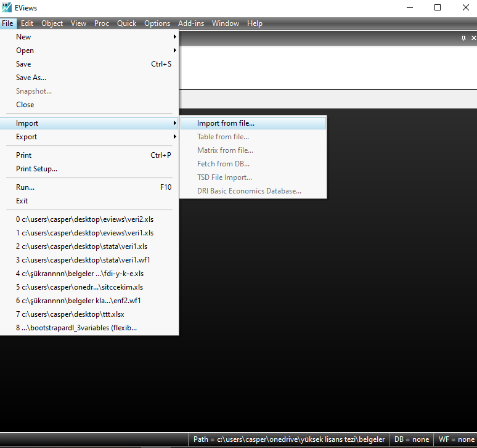Click the EViews app icon in title bar
Viewport: 477px width, 448px height.
pos(6,7)
